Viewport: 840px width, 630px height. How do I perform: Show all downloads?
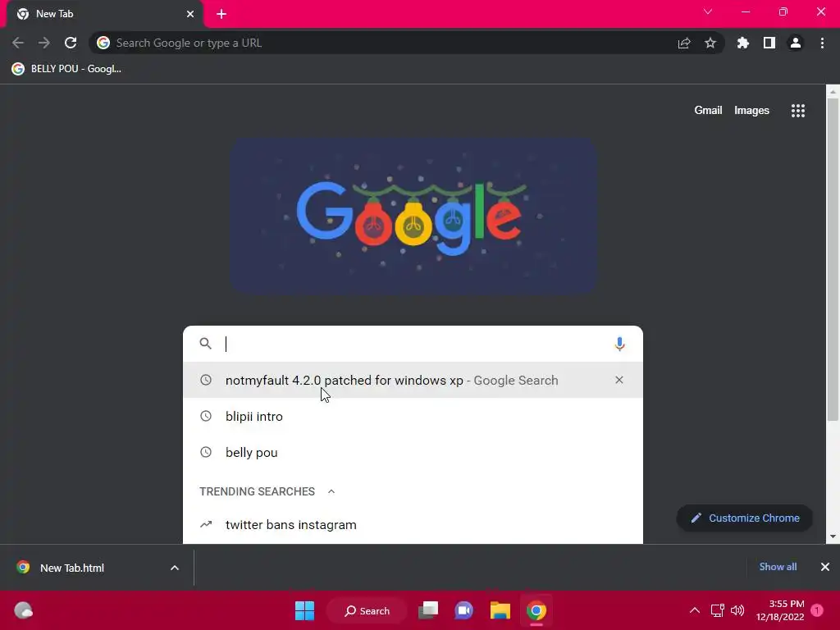pyautogui.click(x=778, y=567)
